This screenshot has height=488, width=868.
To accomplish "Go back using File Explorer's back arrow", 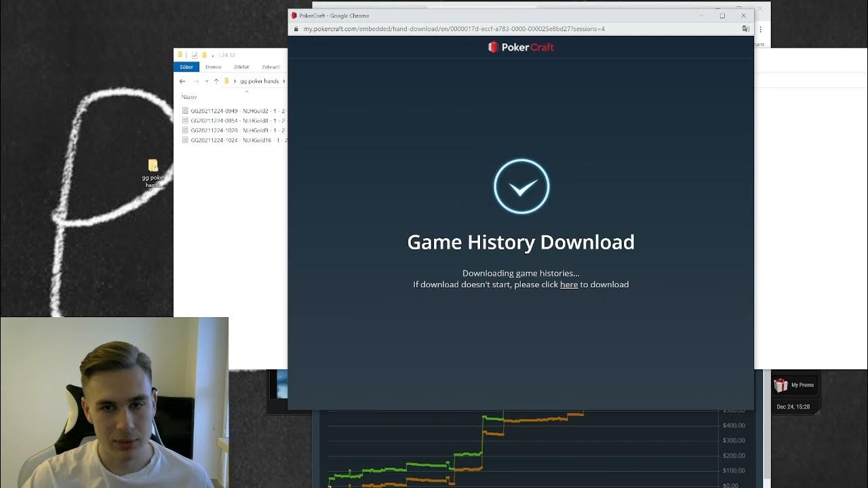I will [182, 81].
